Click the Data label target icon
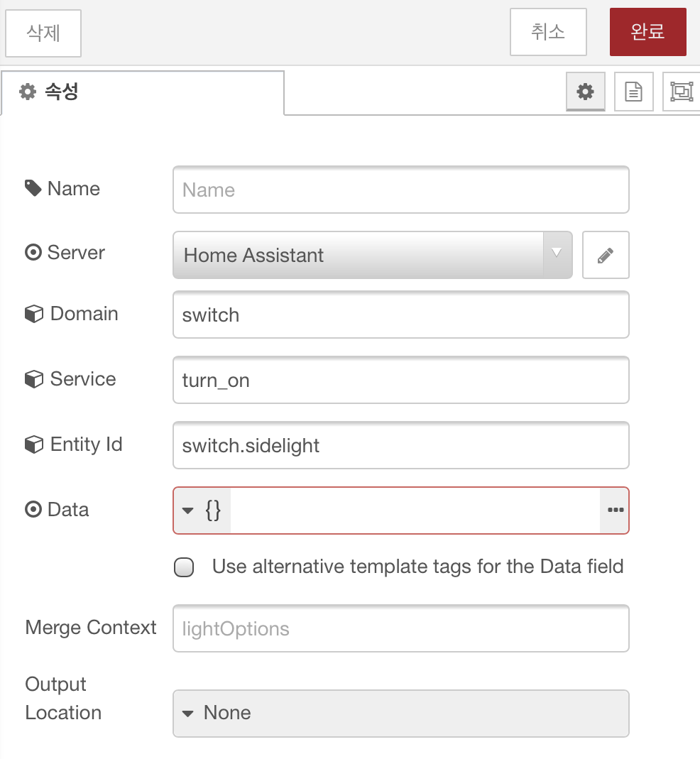The width and height of the screenshot is (700, 759). (x=33, y=509)
